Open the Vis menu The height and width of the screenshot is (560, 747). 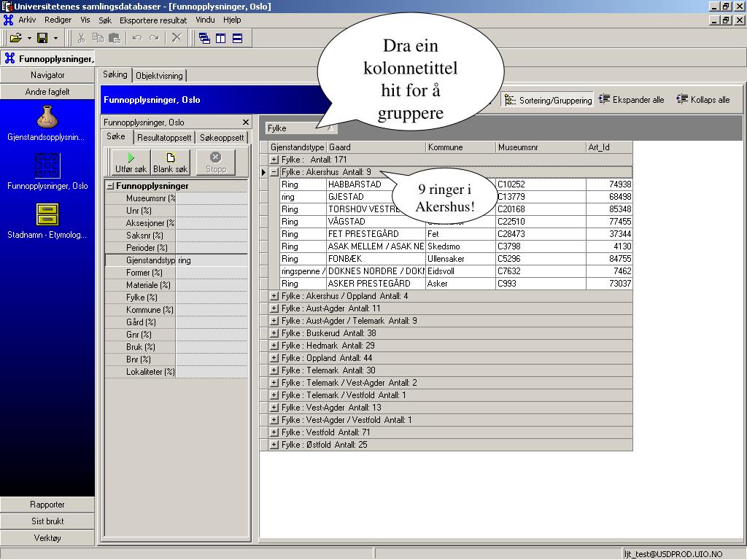pyautogui.click(x=85, y=20)
